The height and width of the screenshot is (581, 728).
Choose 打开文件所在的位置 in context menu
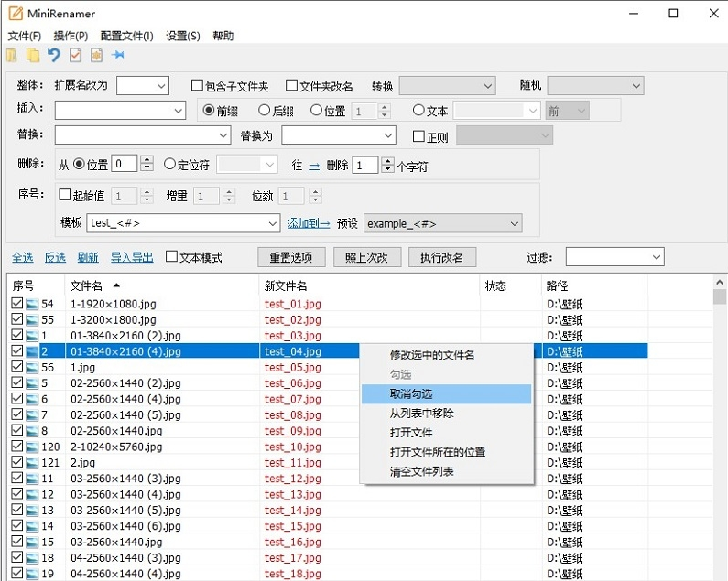click(x=446, y=453)
